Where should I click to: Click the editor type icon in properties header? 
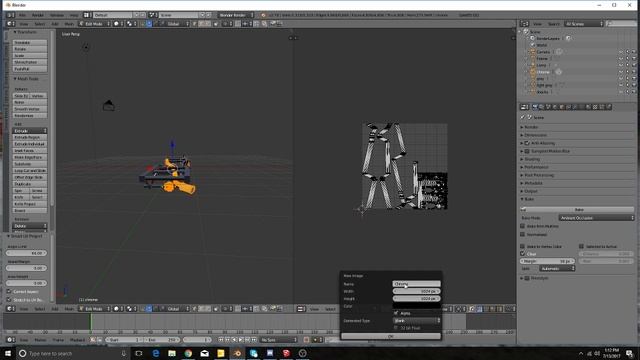[x=525, y=107]
